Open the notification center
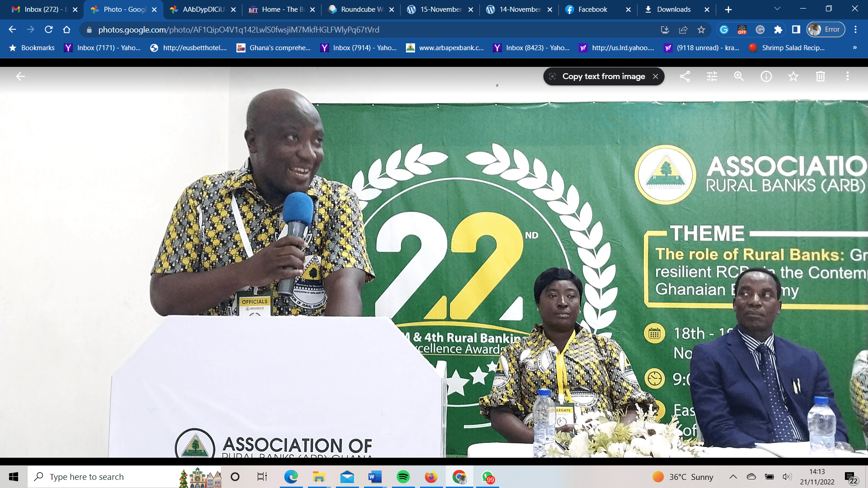This screenshot has height=488, width=868. click(x=851, y=478)
